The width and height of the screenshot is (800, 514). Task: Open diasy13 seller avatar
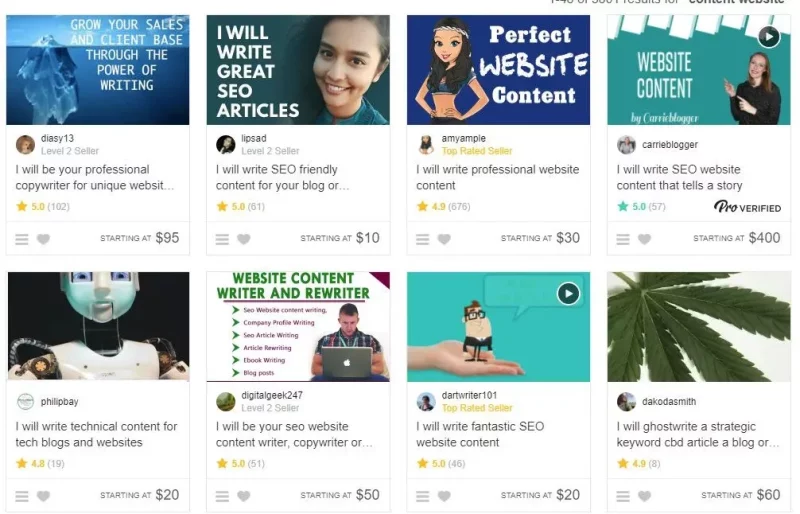(25, 144)
